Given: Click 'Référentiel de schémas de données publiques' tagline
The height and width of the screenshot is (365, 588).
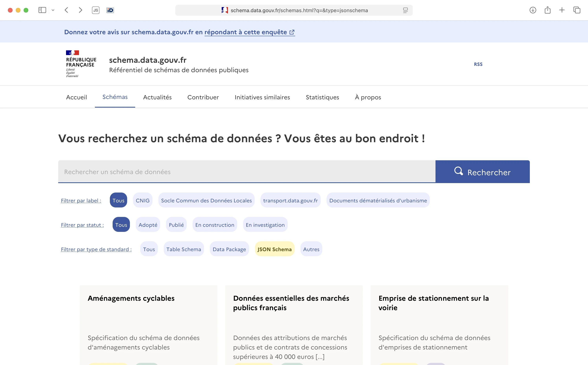Looking at the screenshot, I should (x=179, y=70).
